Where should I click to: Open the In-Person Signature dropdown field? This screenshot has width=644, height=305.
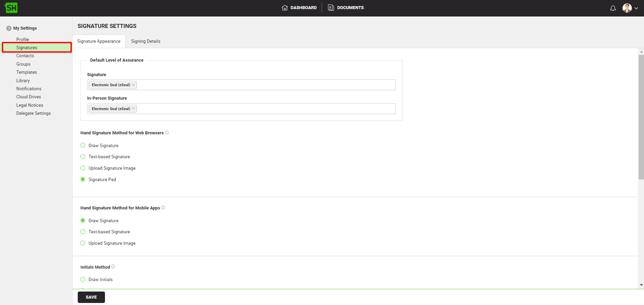pos(266,109)
